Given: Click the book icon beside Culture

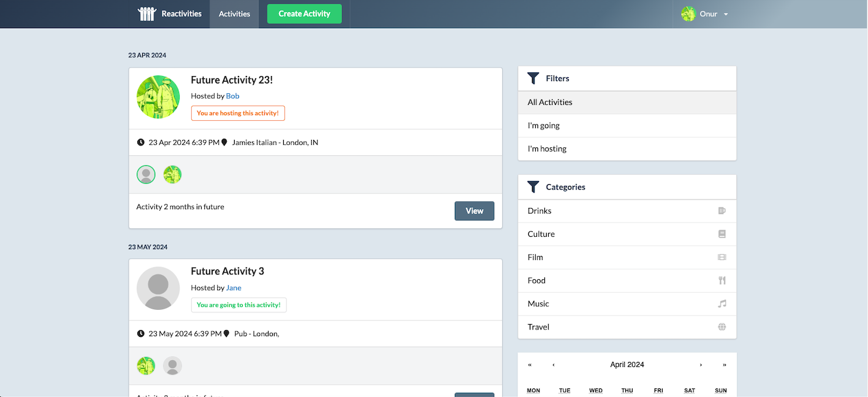Looking at the screenshot, I should (721, 234).
